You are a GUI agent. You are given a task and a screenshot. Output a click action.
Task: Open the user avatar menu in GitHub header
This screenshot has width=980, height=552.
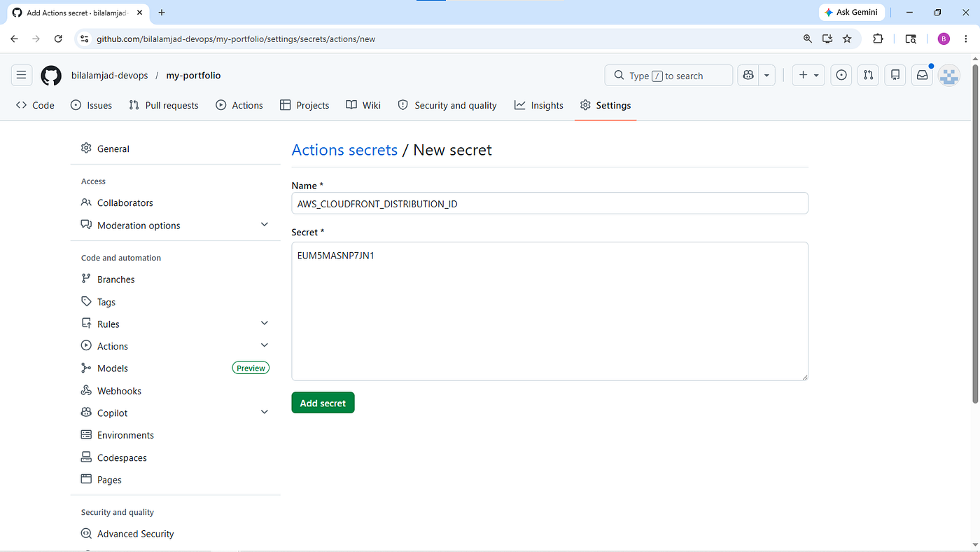point(948,76)
